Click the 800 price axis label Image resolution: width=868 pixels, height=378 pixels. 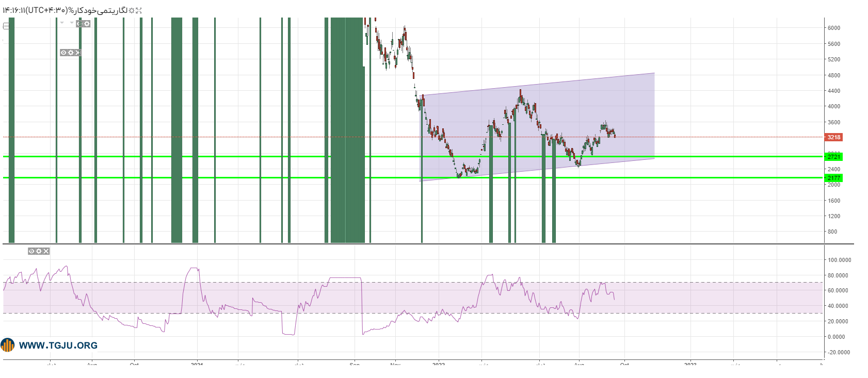pyautogui.click(x=832, y=232)
